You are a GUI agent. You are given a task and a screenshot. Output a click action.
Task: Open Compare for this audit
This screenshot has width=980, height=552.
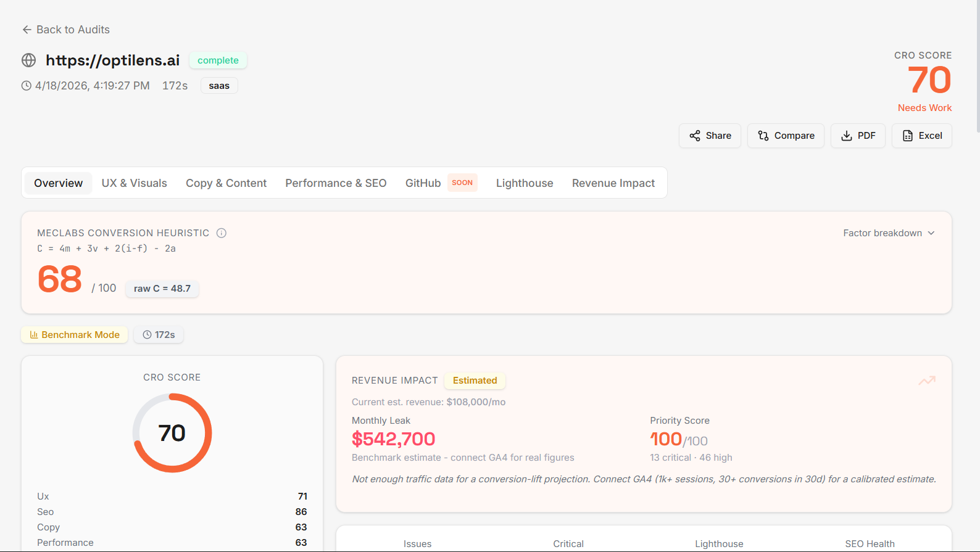[x=786, y=136]
